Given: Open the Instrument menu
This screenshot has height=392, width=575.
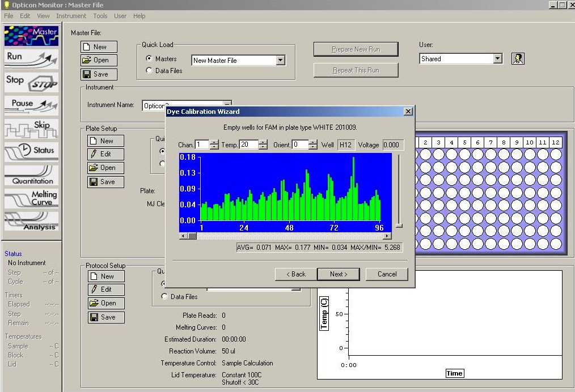Looking at the screenshot, I should pyautogui.click(x=71, y=16).
